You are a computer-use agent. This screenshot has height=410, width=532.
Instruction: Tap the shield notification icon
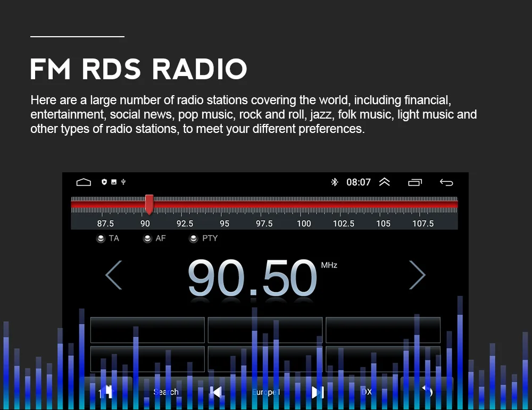pos(104,182)
